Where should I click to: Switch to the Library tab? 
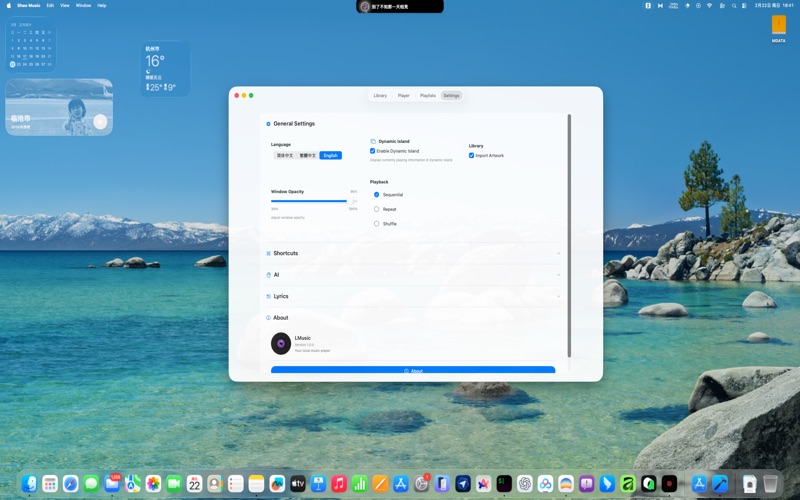380,95
